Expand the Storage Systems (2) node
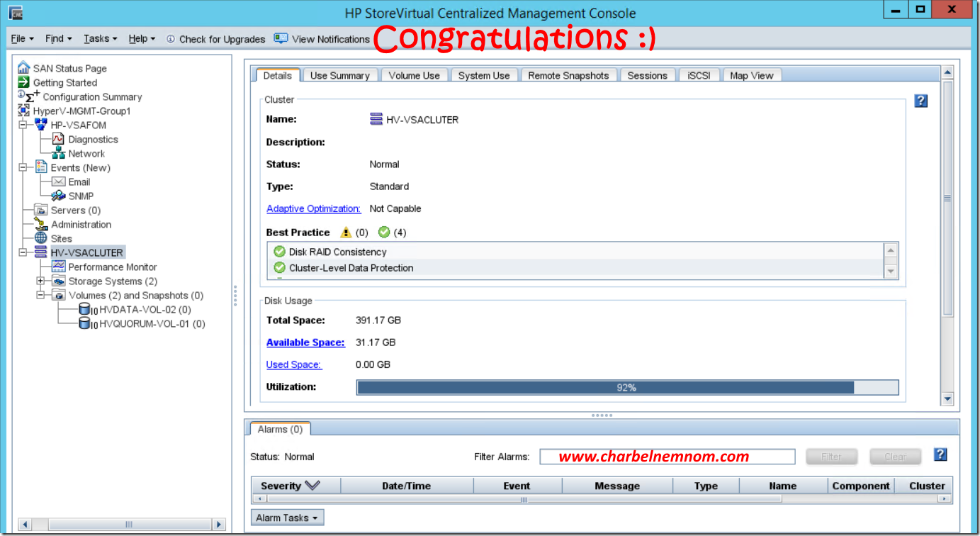 [40, 281]
